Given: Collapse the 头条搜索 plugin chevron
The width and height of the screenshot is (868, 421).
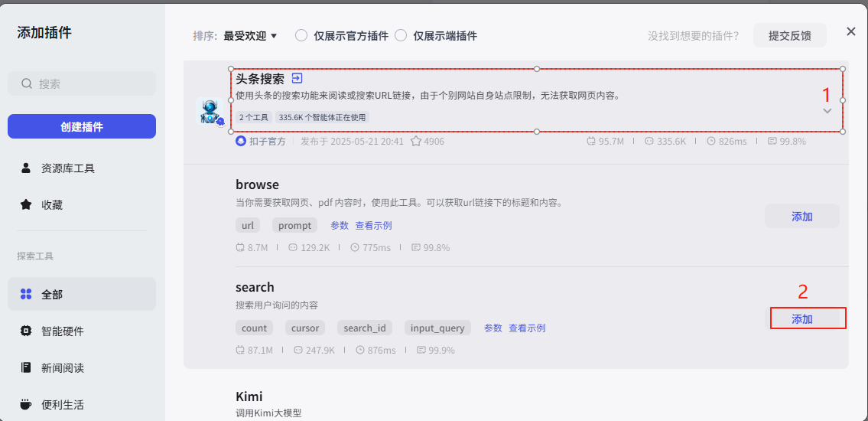Looking at the screenshot, I should coord(827,111).
